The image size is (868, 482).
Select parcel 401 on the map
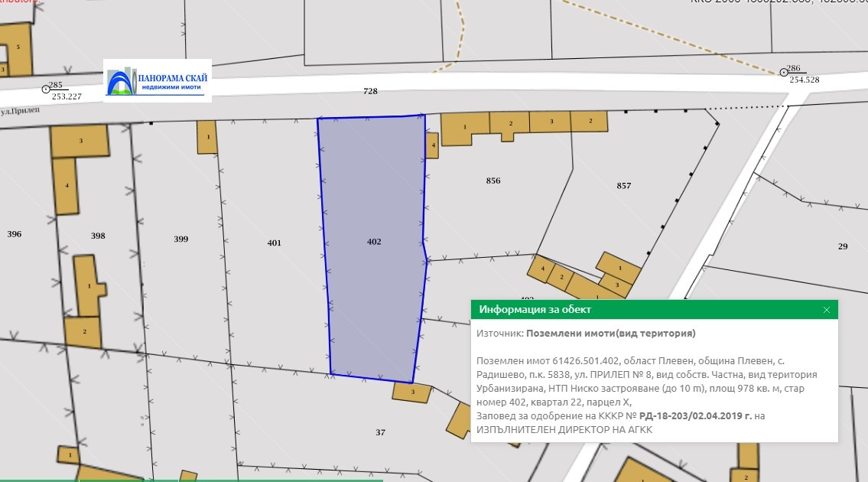click(274, 243)
